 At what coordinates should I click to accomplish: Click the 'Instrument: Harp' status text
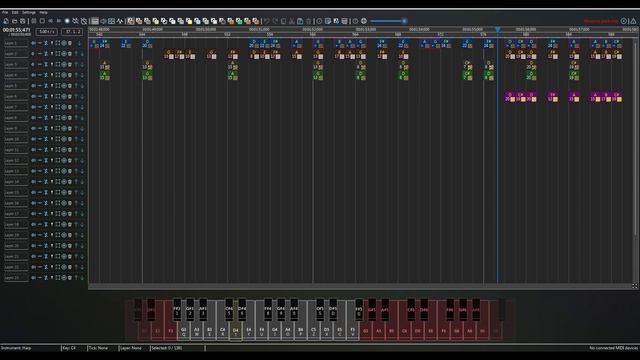(x=16, y=348)
